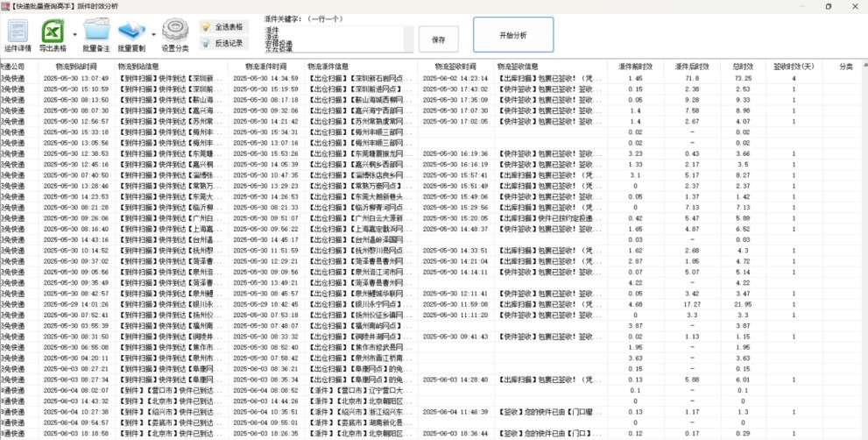The image size is (868, 440).
Task: Select sign time 2025-05-30 17:43:02 cell
Action: point(455,89)
